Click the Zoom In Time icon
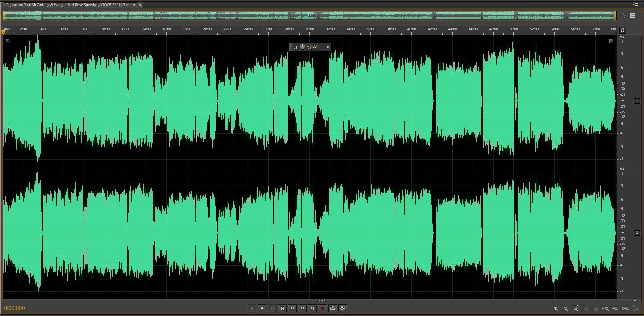The image size is (644, 316). click(575, 308)
